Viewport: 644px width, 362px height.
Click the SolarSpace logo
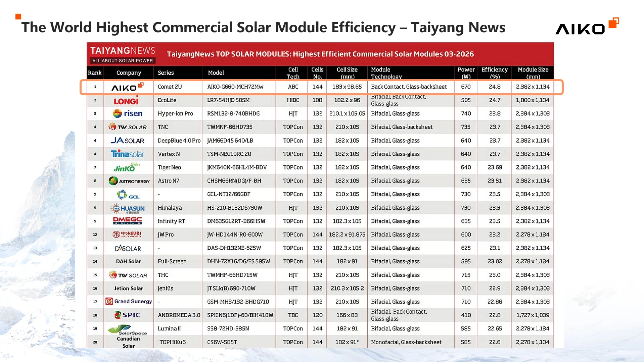pyautogui.click(x=127, y=329)
